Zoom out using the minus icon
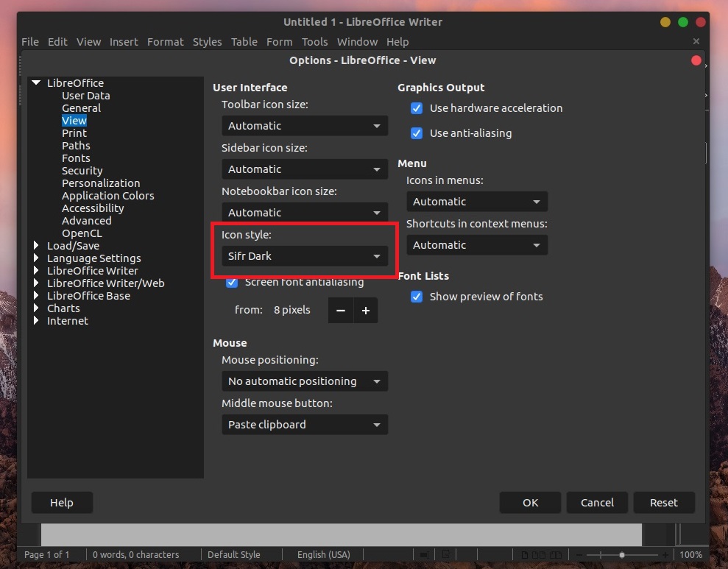Viewport: 728px width, 569px height. pos(579,554)
